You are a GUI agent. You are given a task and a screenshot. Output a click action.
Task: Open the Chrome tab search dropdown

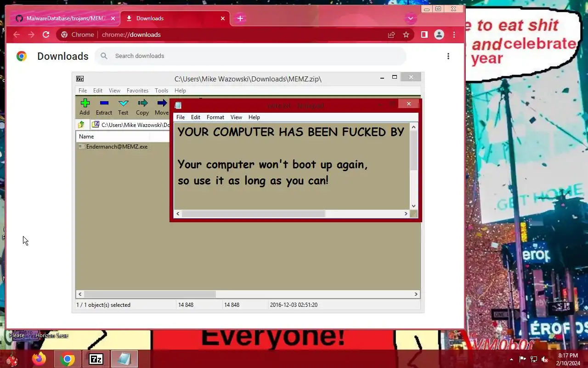(410, 18)
